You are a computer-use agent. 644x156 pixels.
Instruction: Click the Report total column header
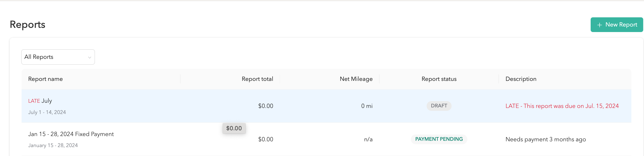[257, 79]
